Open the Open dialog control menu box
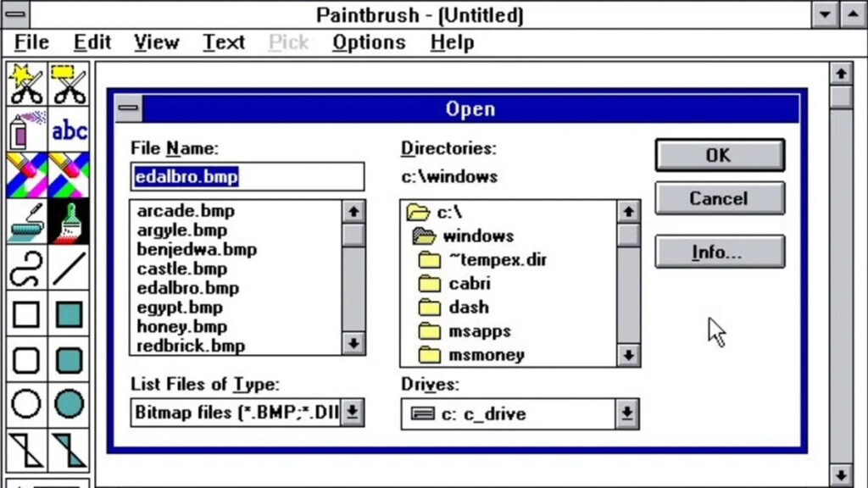The width and height of the screenshot is (868, 488). (x=129, y=108)
